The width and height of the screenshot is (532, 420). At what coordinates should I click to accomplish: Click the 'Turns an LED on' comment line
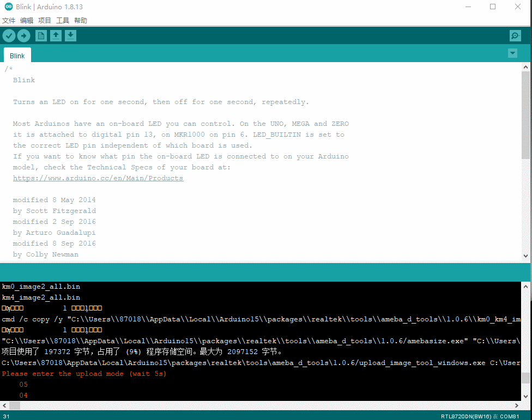point(161,102)
